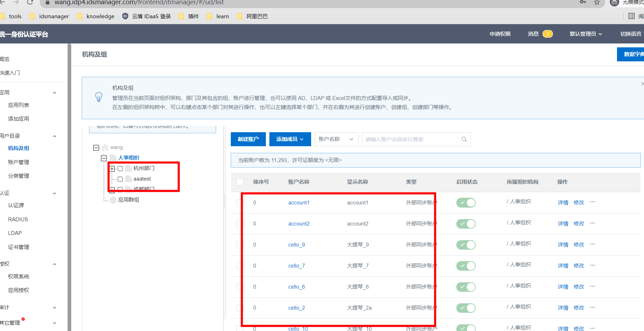The width and height of the screenshot is (644, 331).
Task: Open the browser reading list icon
Action: coord(631,16)
